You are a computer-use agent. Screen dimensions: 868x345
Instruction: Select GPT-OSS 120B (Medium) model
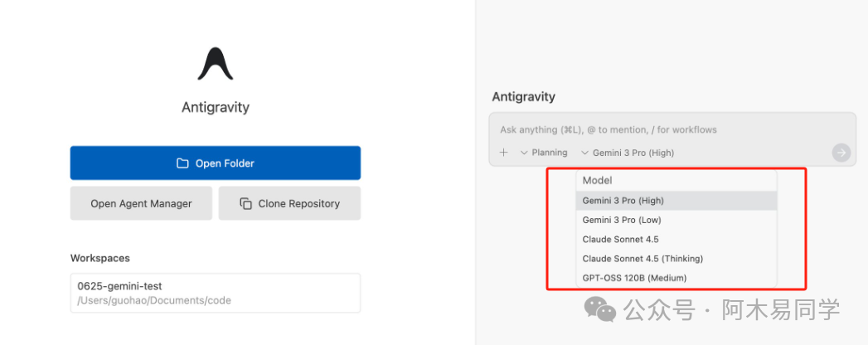[x=634, y=278]
